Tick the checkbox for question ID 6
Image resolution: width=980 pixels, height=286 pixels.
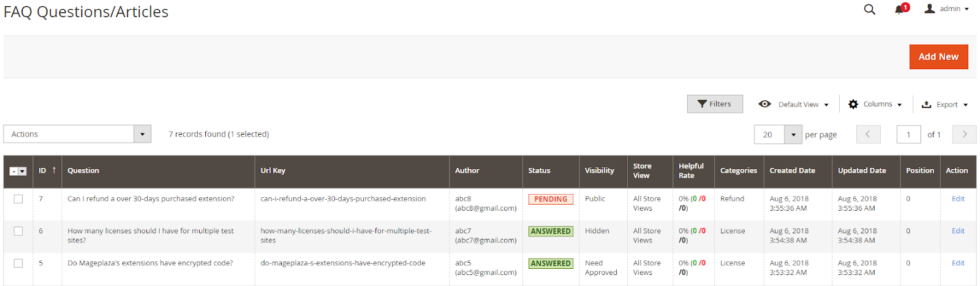click(x=18, y=231)
